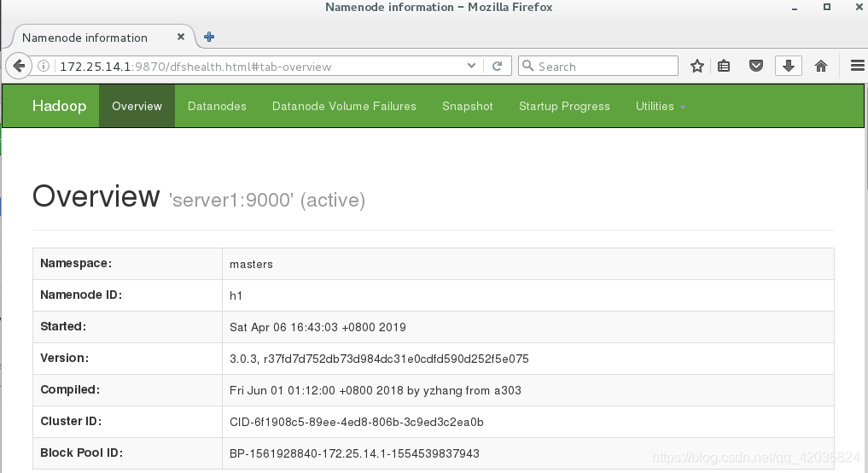Click the 'Namenode ID:' label
Image resolution: width=868 pixels, height=473 pixels.
tap(81, 295)
